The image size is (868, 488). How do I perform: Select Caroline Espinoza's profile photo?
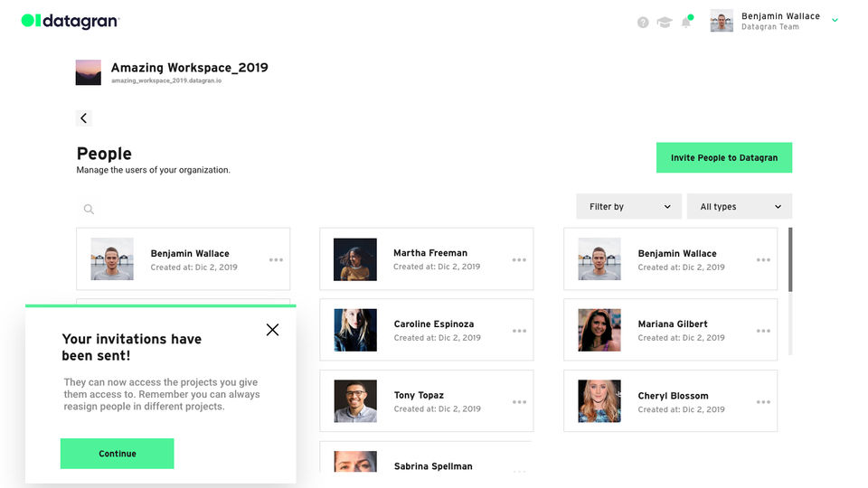click(x=355, y=331)
